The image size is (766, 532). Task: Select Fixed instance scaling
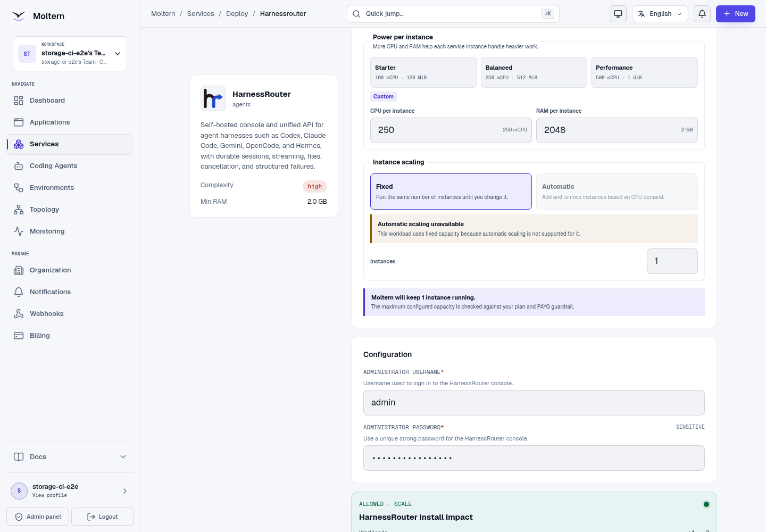tap(451, 192)
